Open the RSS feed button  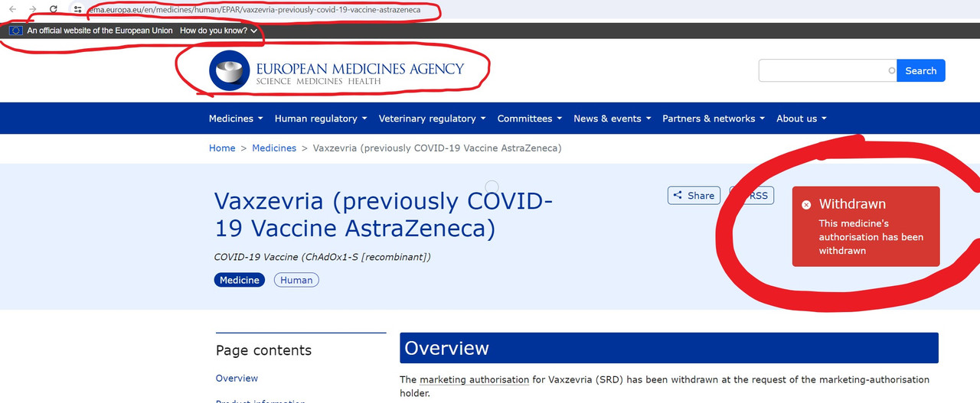tap(752, 195)
